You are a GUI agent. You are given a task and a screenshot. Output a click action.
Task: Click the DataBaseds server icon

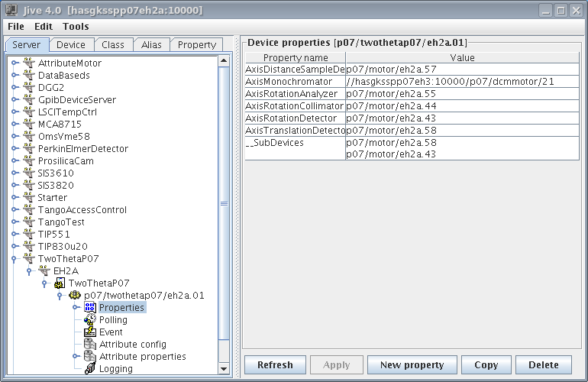29,75
